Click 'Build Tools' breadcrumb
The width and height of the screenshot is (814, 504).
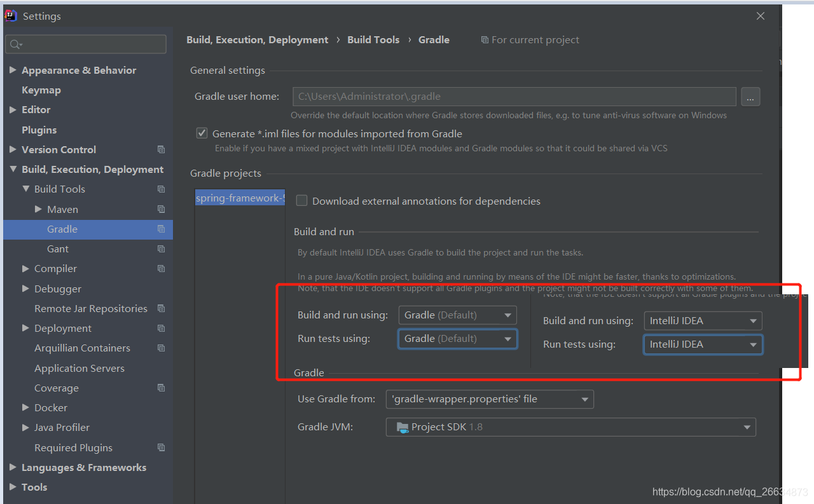click(x=373, y=39)
